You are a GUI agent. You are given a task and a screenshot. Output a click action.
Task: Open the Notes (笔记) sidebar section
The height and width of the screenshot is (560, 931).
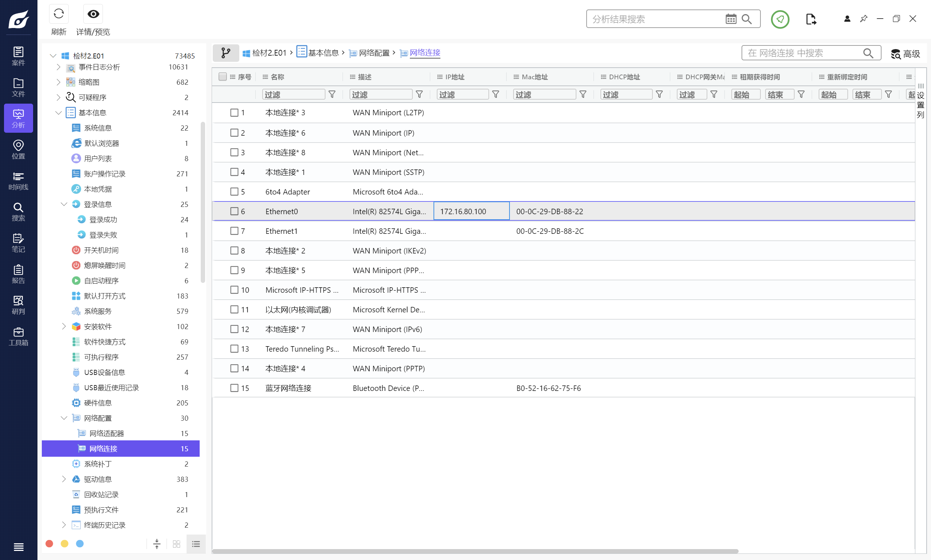click(19, 243)
